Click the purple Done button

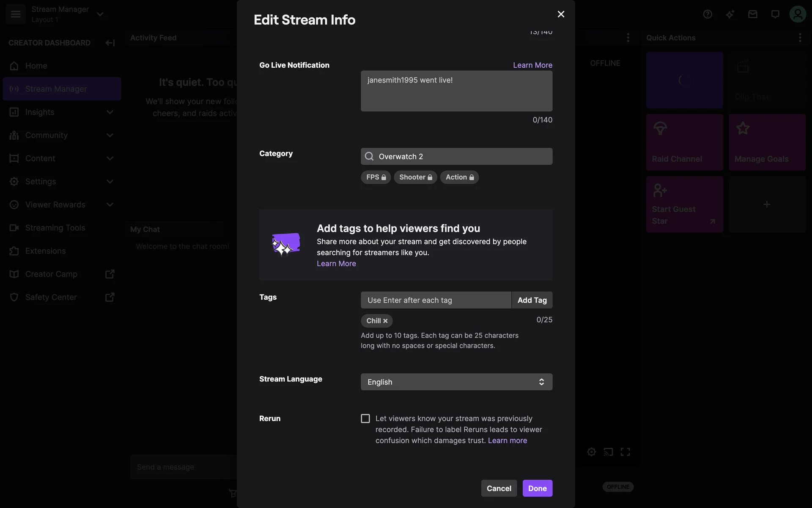coord(537,488)
